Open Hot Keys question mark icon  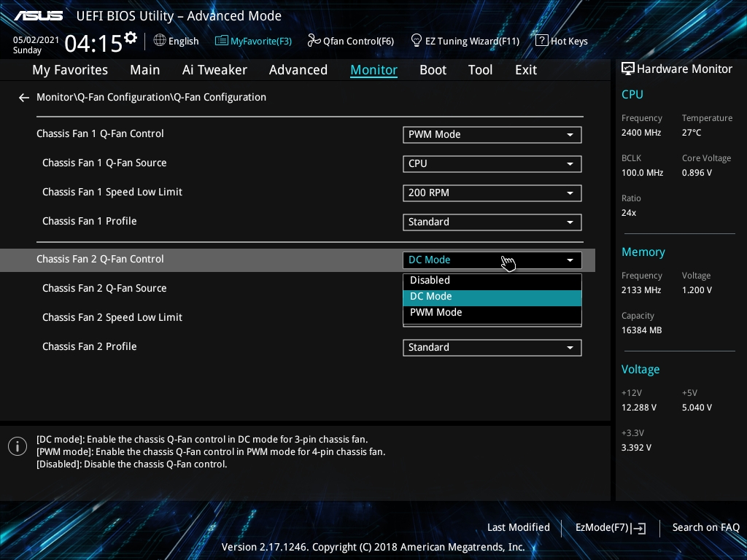[542, 41]
